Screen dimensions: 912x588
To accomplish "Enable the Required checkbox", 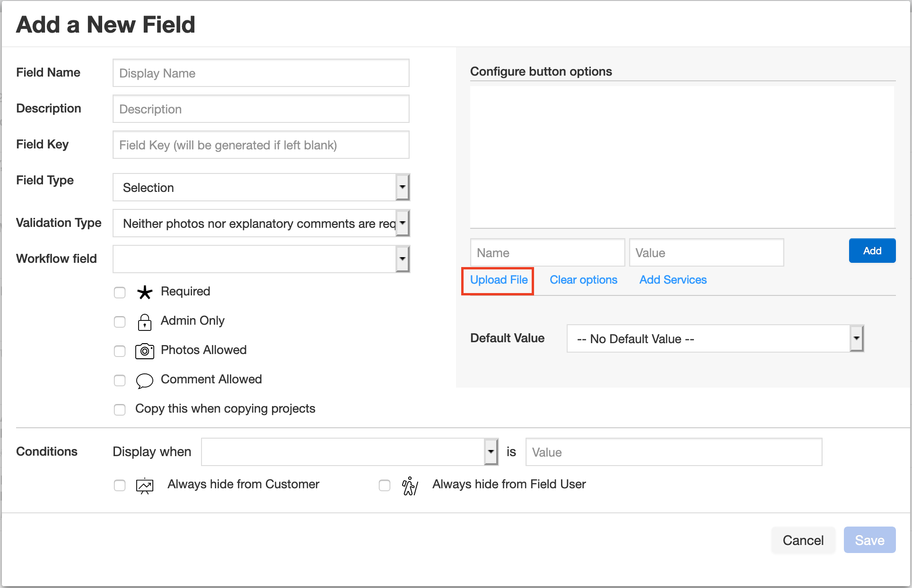I will [x=120, y=293].
